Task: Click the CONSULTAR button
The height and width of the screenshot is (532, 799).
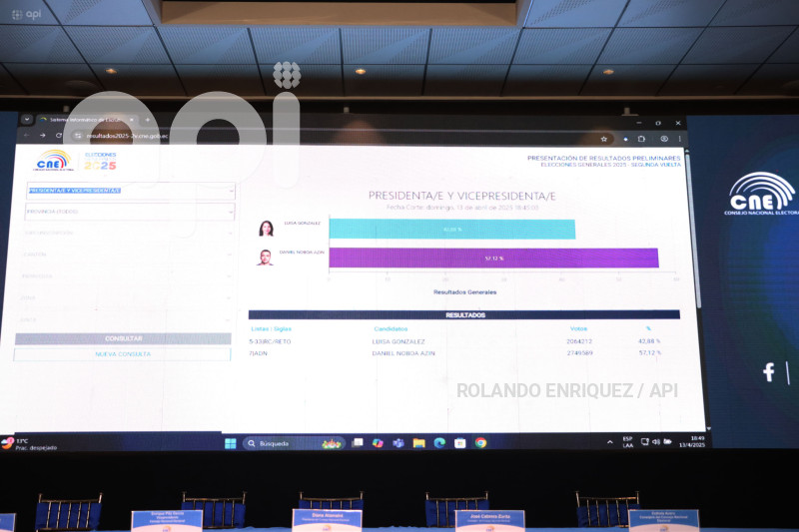Action: (x=123, y=339)
